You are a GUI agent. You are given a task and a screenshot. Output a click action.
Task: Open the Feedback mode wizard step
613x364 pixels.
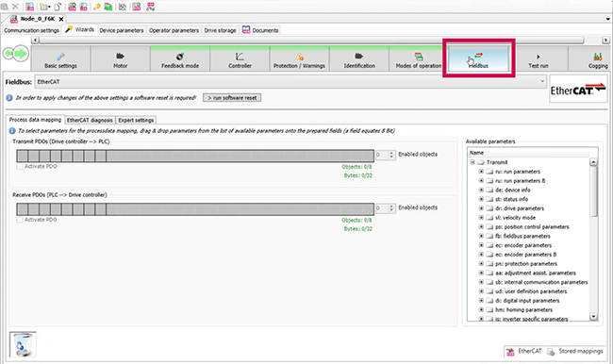pos(180,58)
